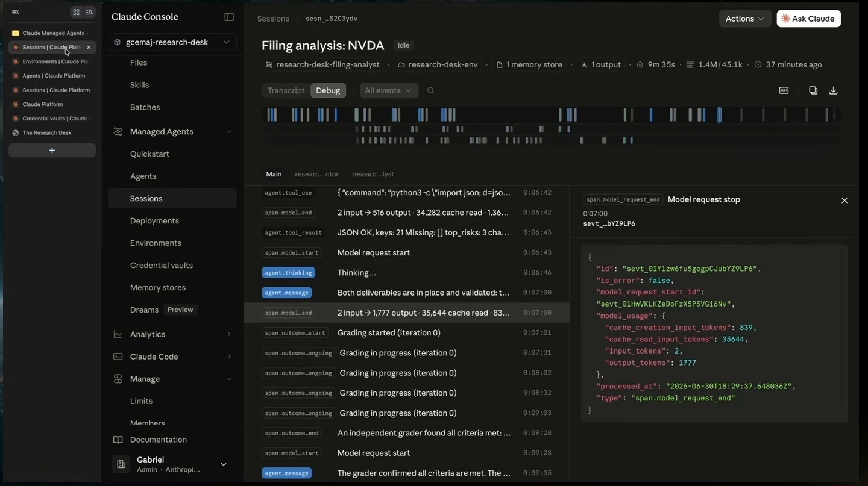This screenshot has height=486, width=868.
Task: Close the active Sessions browser tab
Action: point(89,47)
